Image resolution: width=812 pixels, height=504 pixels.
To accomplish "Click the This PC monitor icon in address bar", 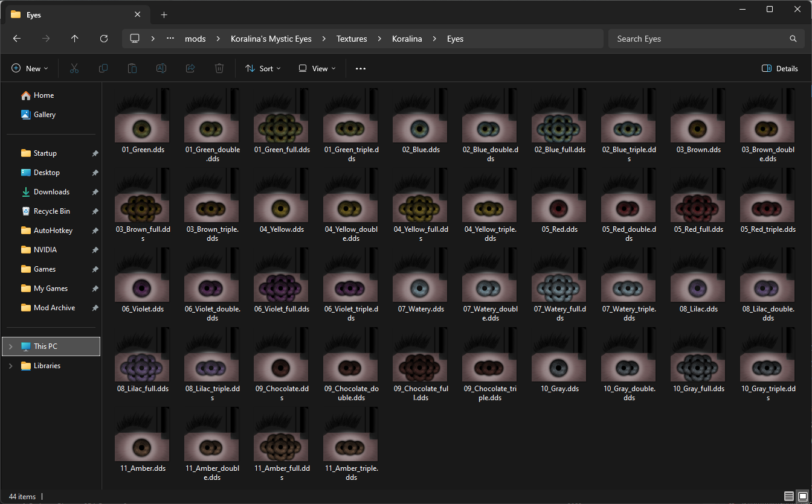I will coord(135,39).
